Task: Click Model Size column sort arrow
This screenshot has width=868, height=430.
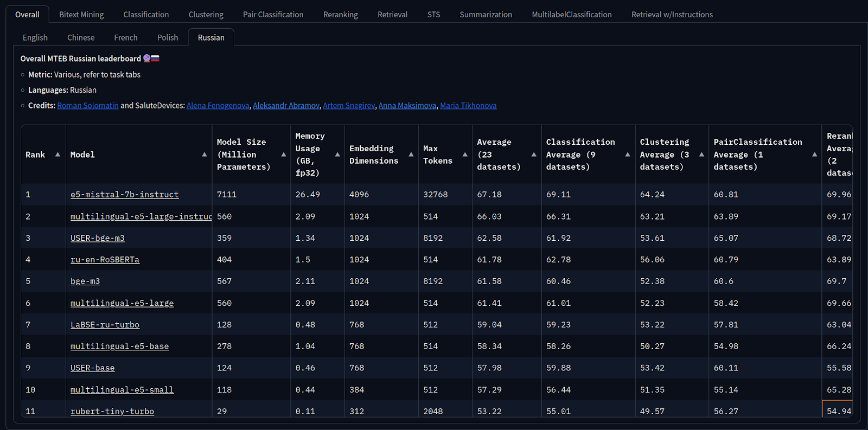Action: click(283, 155)
